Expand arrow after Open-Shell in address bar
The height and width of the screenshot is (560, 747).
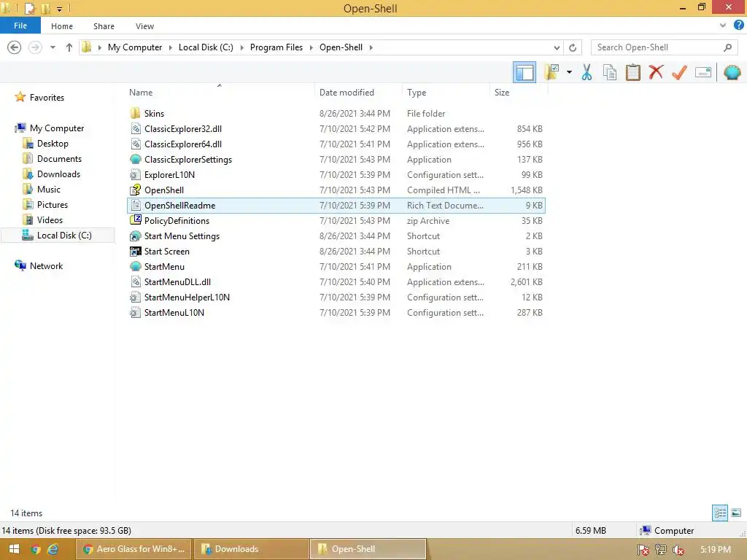(371, 47)
